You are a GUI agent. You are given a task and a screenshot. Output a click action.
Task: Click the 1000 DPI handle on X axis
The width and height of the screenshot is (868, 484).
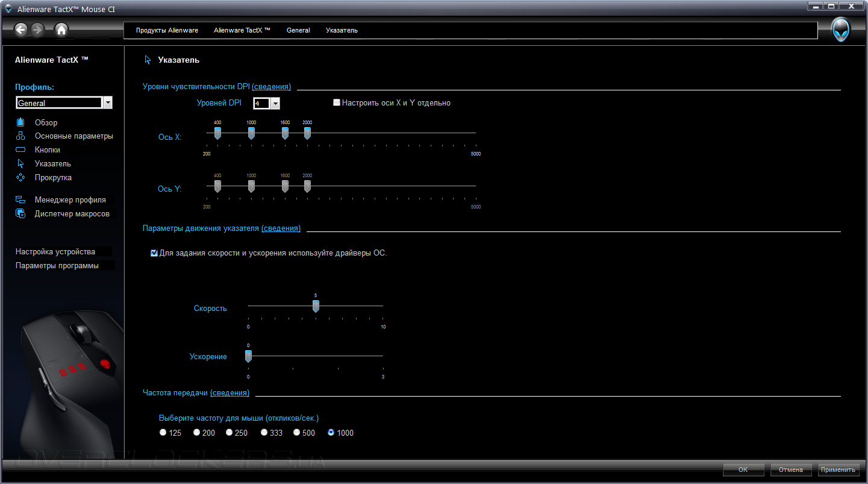(251, 133)
